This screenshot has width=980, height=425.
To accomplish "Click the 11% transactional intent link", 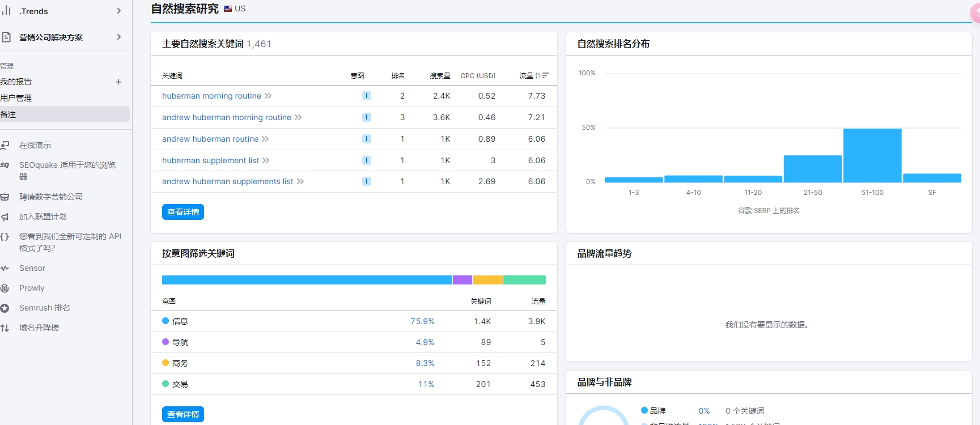I will point(426,384).
